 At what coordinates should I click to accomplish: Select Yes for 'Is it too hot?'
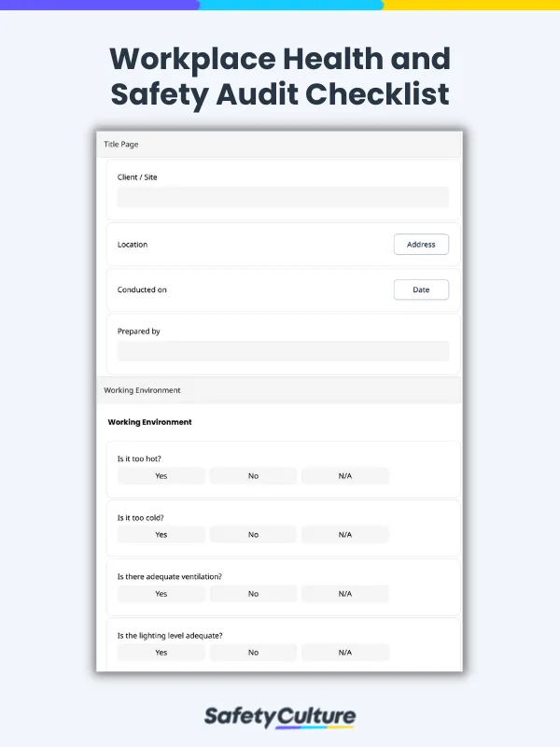[x=161, y=476]
